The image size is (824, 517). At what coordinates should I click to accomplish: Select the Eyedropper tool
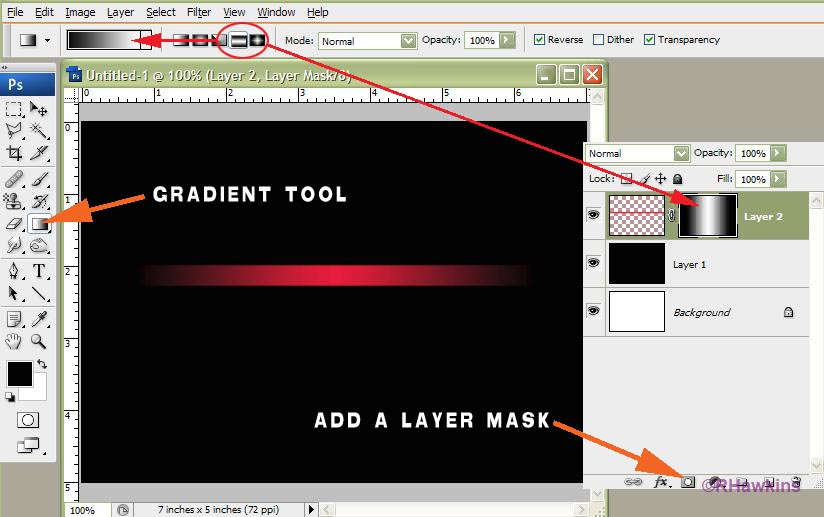(x=38, y=319)
